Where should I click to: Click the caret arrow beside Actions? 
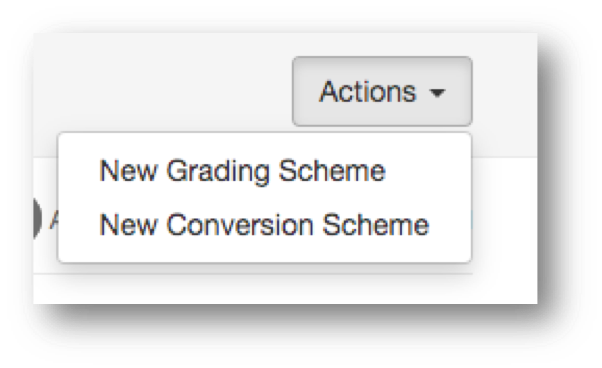437,93
